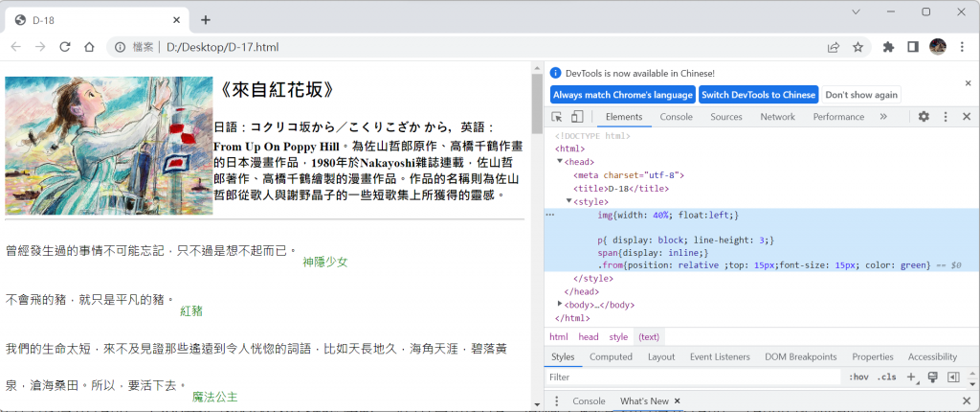This screenshot has height=412, width=980.
Task: Toggle the :hov element state button
Action: (x=858, y=377)
